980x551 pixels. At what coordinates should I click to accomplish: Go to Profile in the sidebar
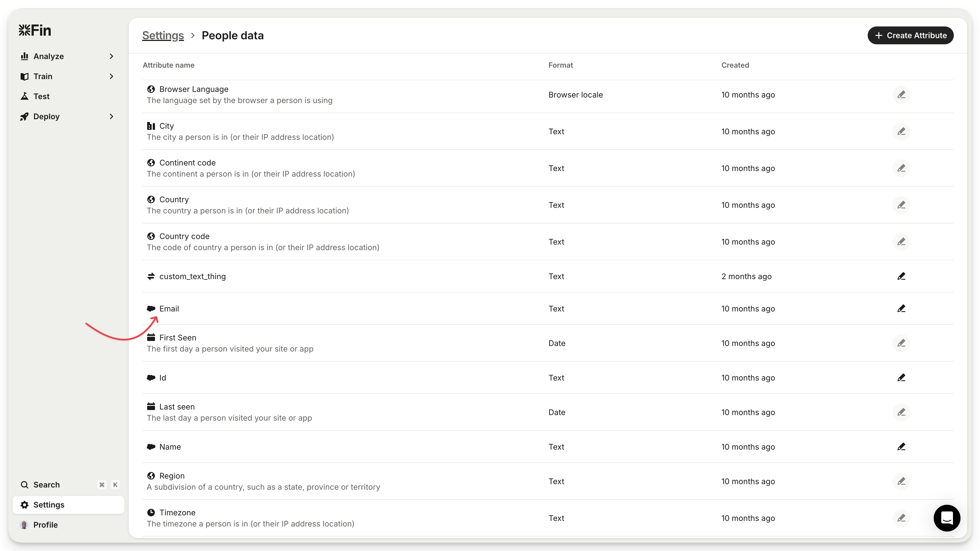[45, 525]
